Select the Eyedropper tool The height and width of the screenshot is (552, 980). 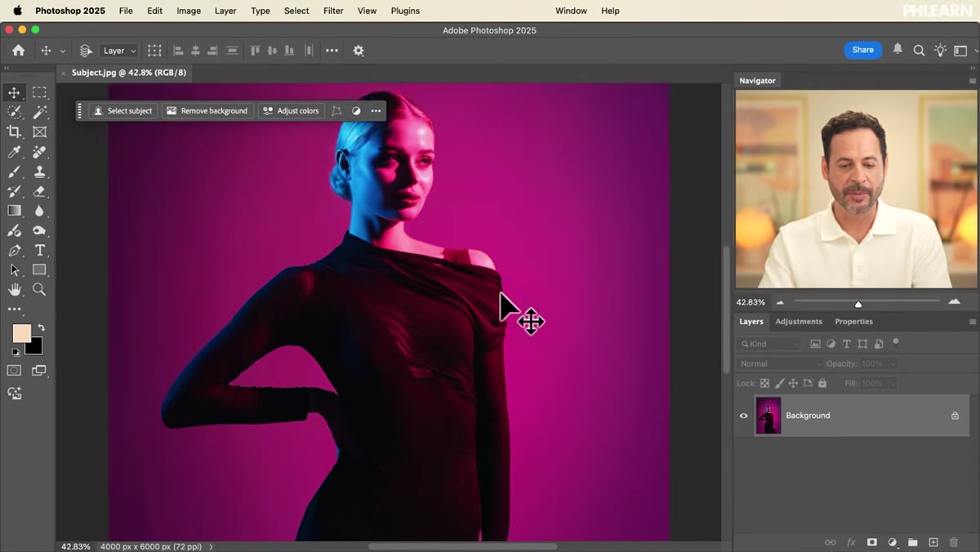tap(14, 152)
